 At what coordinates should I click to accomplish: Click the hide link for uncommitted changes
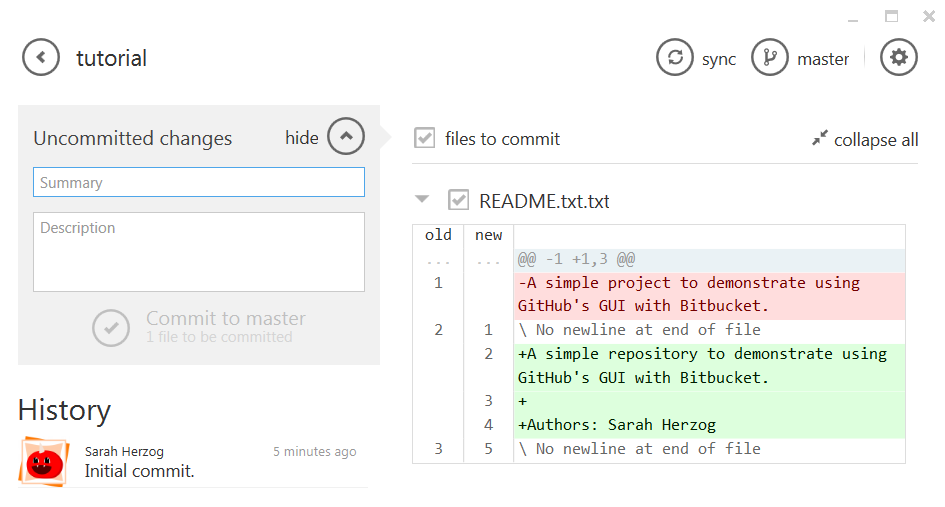pyautogui.click(x=301, y=137)
